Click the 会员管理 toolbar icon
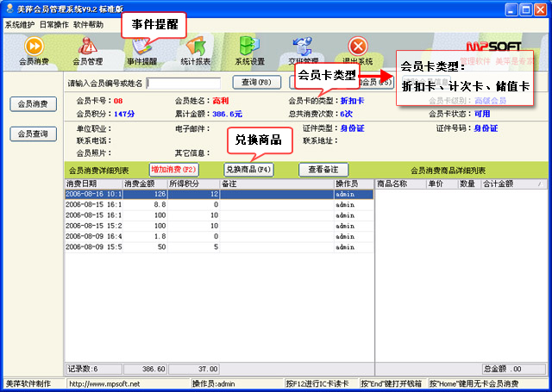552x392 pixels. tap(87, 50)
